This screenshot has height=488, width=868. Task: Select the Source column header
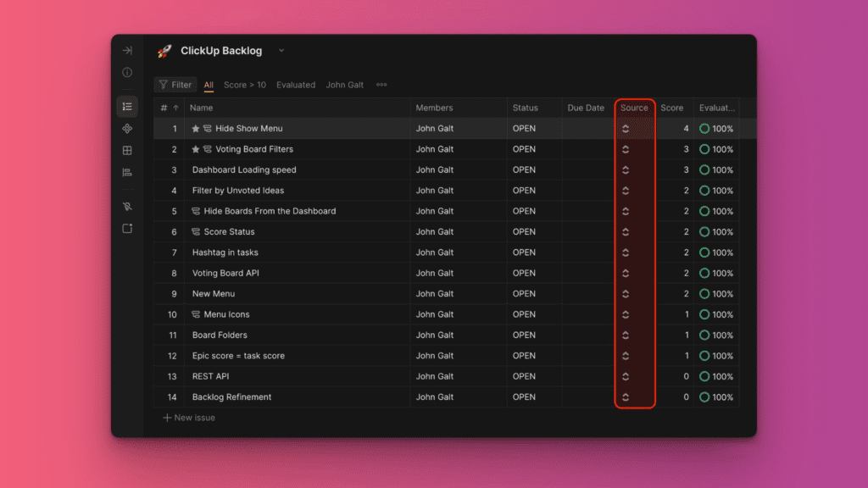pyautogui.click(x=634, y=108)
